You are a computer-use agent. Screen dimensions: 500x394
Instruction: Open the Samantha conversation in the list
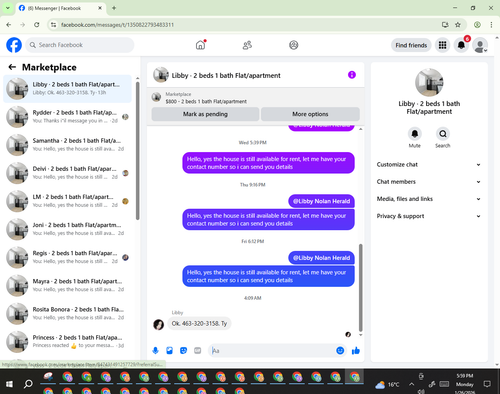click(x=68, y=145)
